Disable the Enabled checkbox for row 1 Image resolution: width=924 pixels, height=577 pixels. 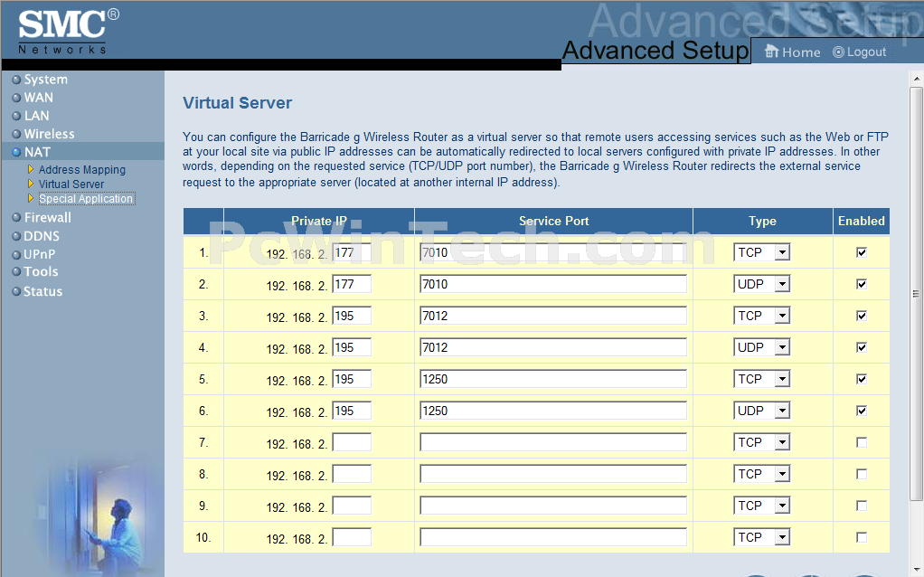(862, 252)
